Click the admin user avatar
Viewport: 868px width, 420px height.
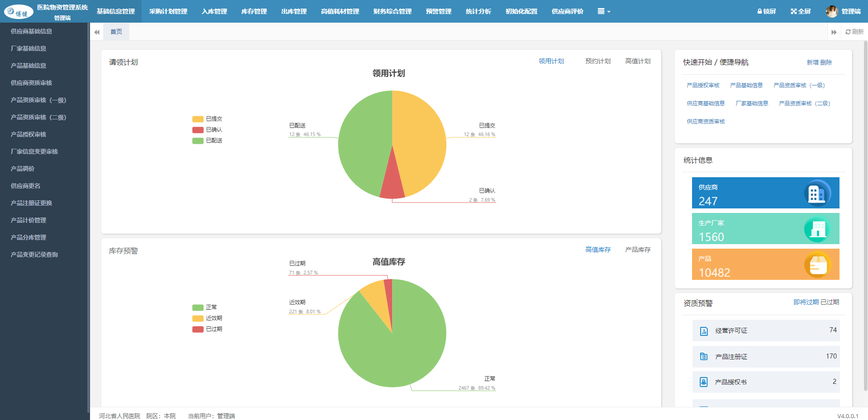[x=831, y=11]
